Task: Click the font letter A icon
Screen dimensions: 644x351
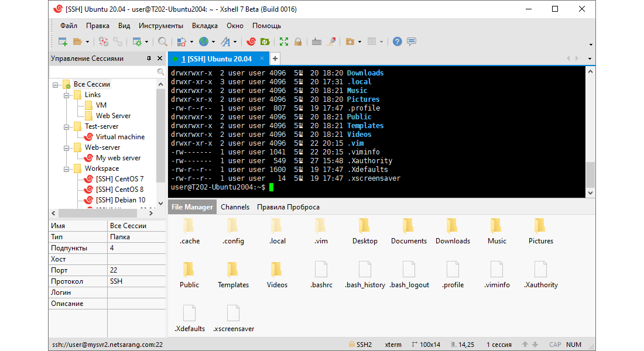Action: [x=225, y=42]
